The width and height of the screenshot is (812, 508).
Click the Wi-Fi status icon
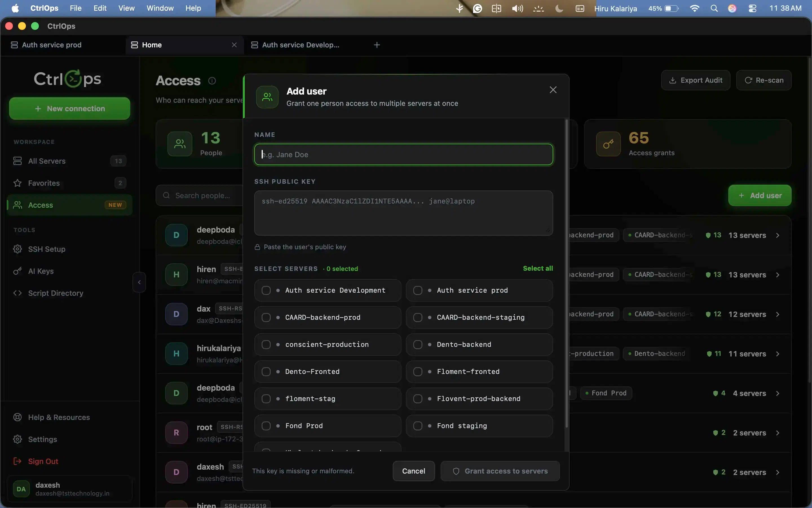point(694,8)
